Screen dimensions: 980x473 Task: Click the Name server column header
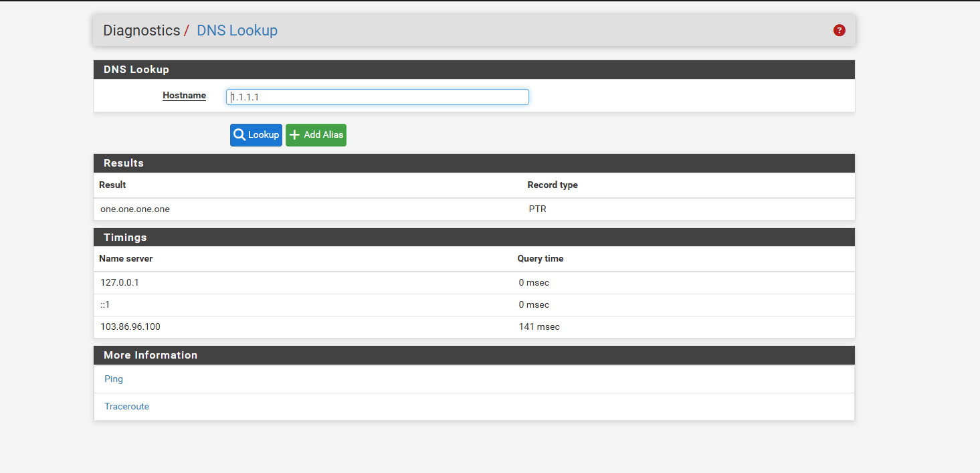(x=126, y=258)
